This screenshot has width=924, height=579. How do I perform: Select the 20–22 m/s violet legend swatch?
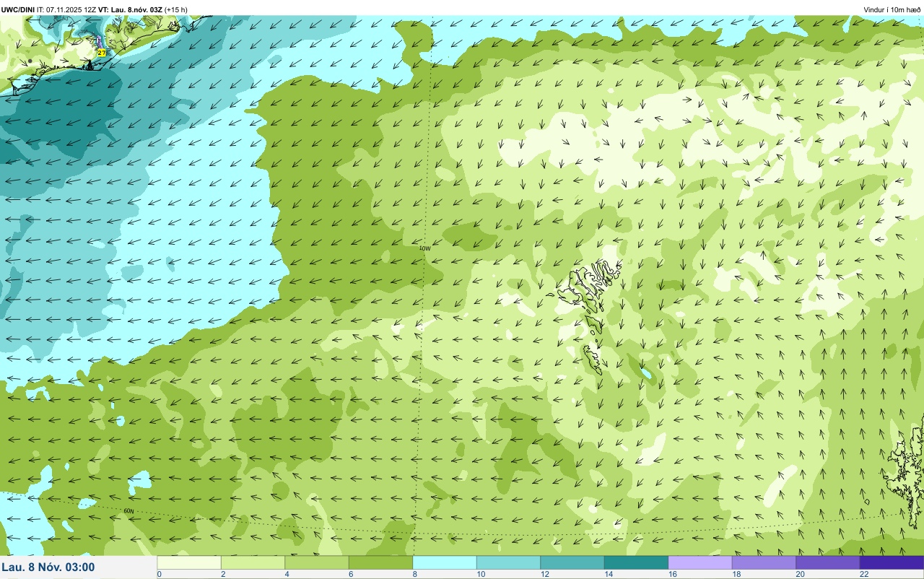828,562
